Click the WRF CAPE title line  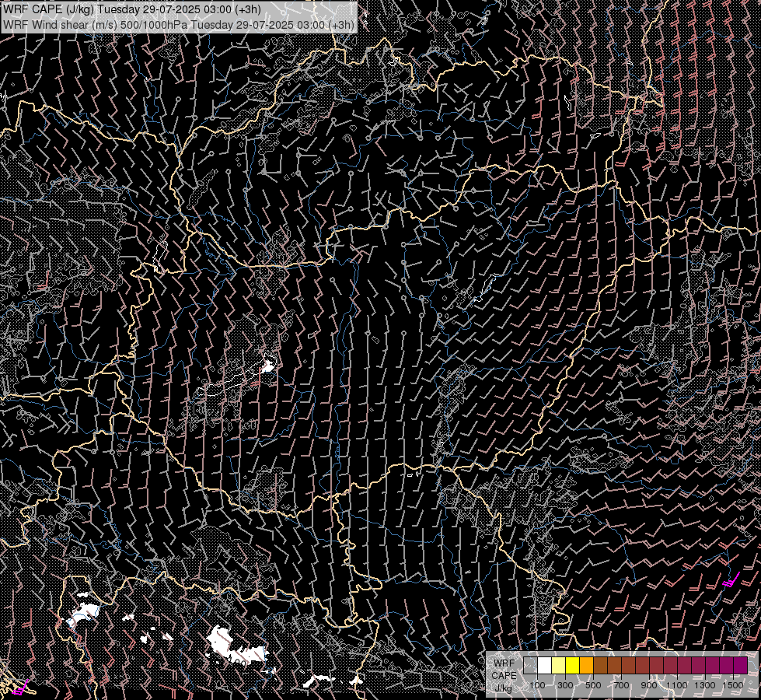point(132,9)
